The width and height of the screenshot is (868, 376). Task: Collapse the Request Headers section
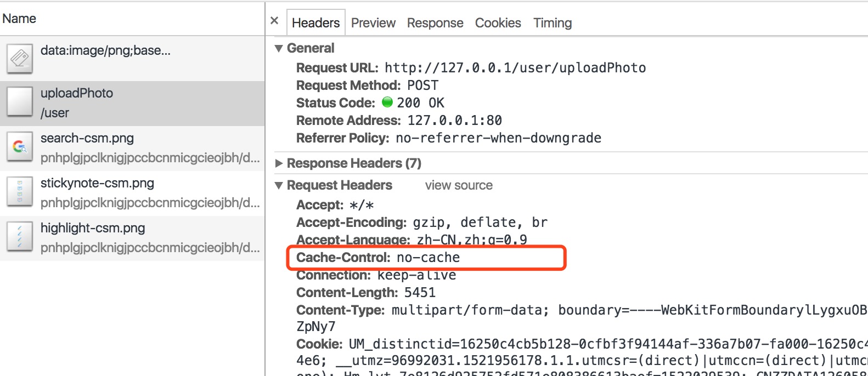pyautogui.click(x=279, y=185)
